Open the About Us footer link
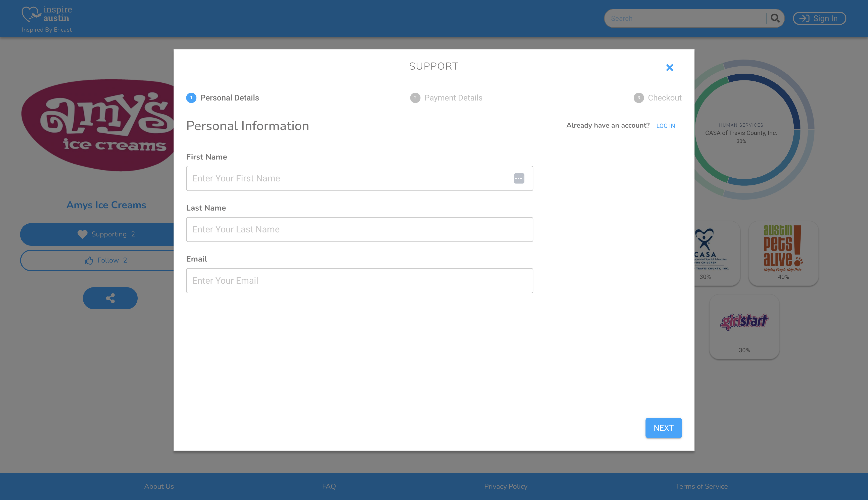Viewport: 868px width, 500px height. point(159,486)
